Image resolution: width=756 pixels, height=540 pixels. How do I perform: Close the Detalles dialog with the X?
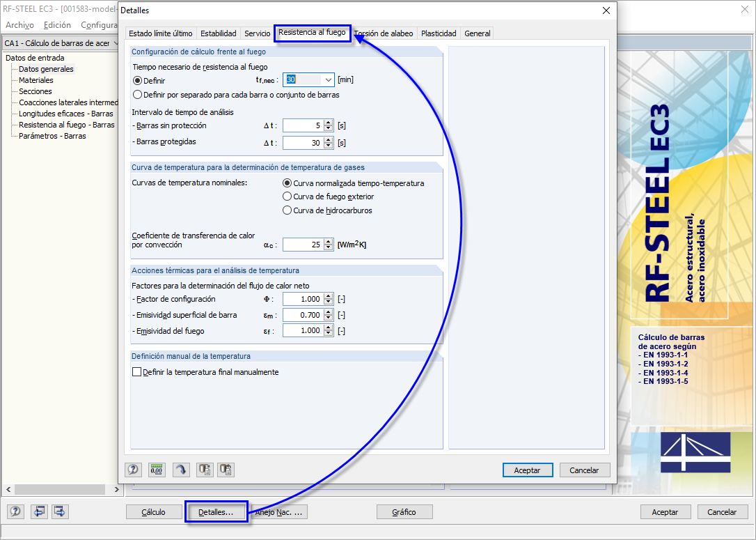606,10
